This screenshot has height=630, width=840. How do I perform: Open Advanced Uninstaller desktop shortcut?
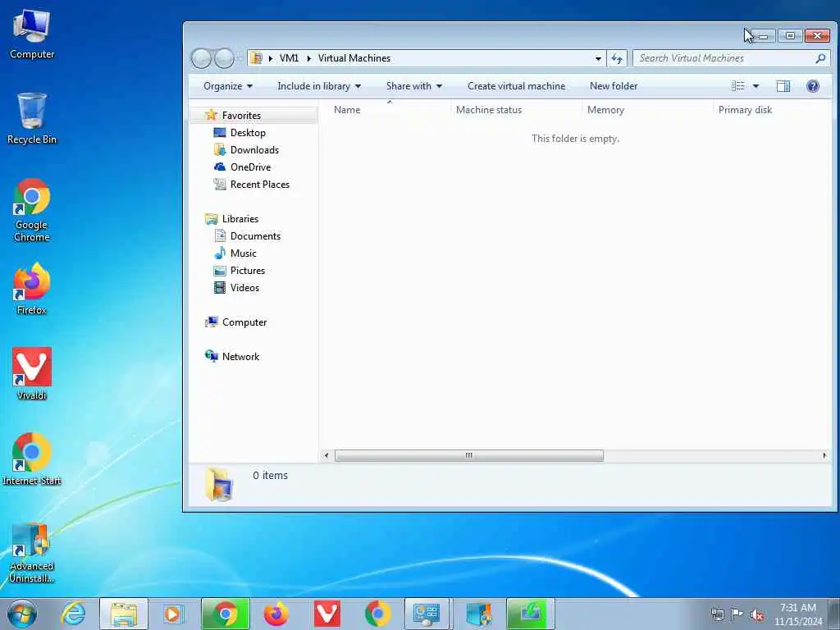[32, 553]
